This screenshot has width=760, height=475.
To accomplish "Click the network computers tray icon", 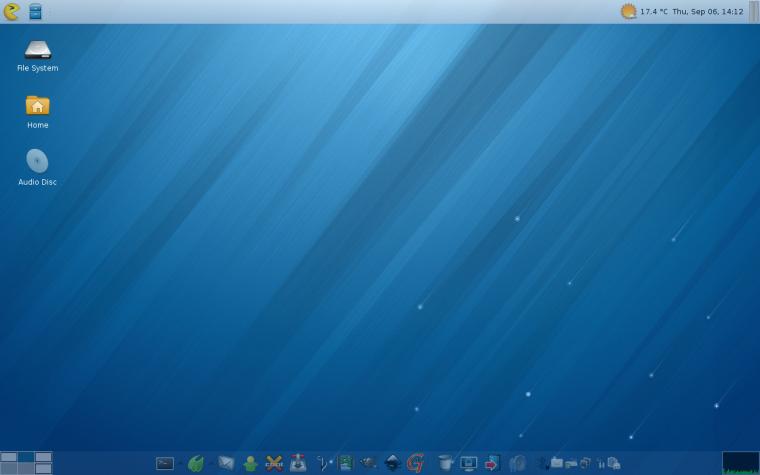I will (614, 463).
